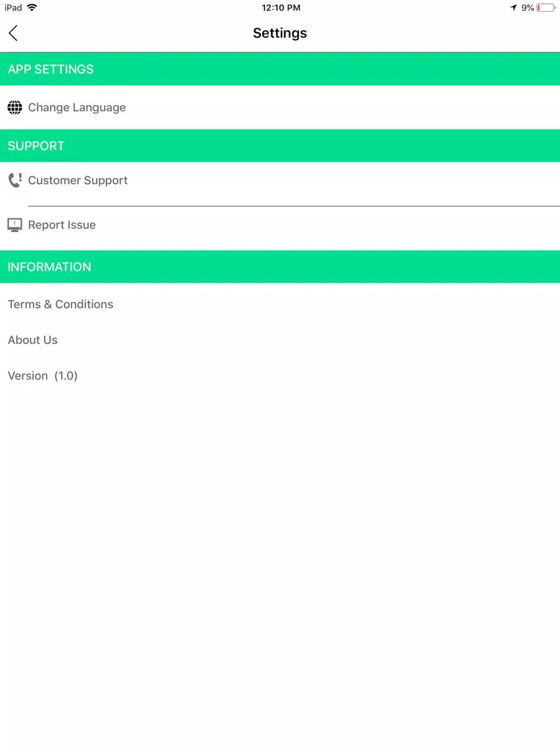Tap the iPad label in status bar
Screen dimensions: 560x747
point(13,8)
